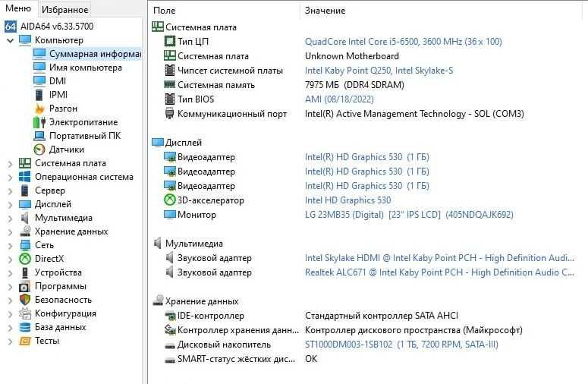This screenshot has width=588, height=384.
Task: Open the first Intel(R) HD Graphics 530 link
Action: [x=366, y=157]
